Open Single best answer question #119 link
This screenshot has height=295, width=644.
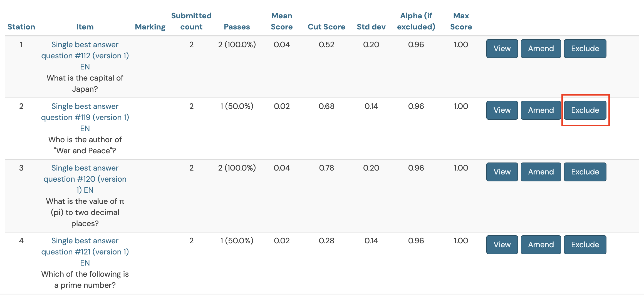[x=85, y=117]
